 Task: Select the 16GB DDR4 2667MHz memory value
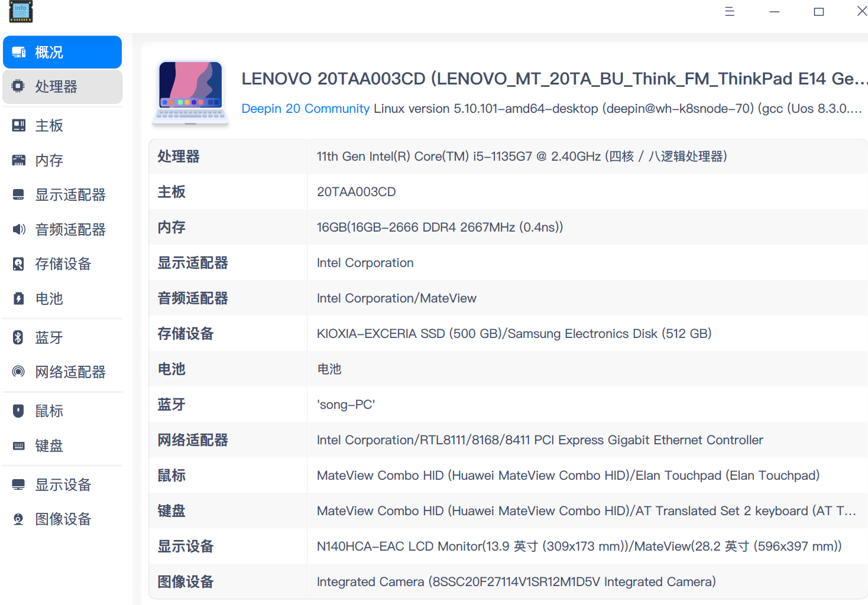440,227
